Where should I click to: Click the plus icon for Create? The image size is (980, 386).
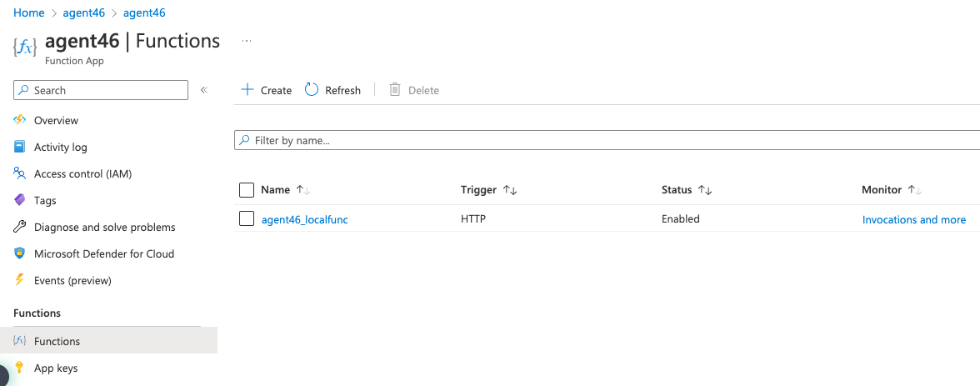247,89
